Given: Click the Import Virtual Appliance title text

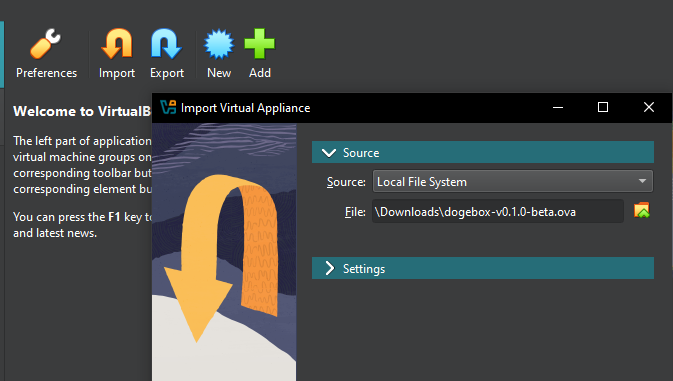Looking at the screenshot, I should [246, 108].
